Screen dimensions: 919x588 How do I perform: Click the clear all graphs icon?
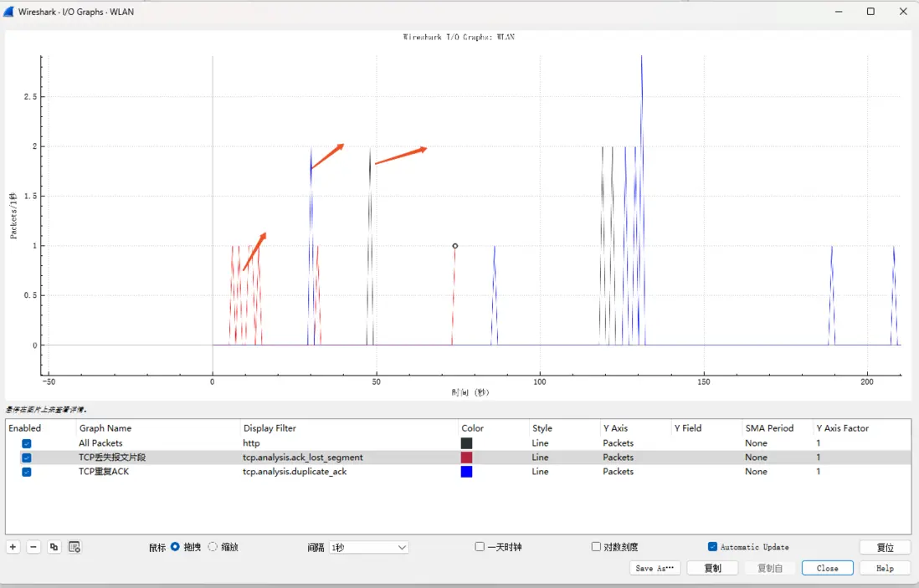(74, 547)
